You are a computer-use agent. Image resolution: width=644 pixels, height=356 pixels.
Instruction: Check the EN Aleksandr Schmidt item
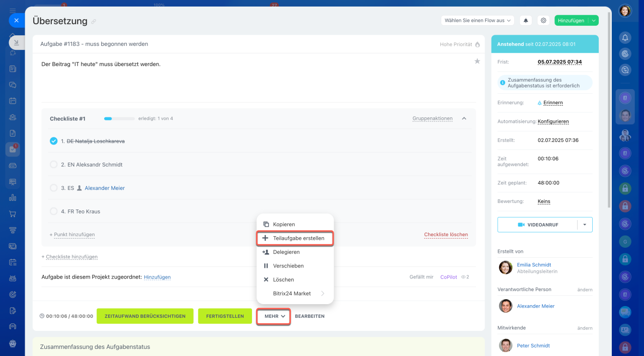tap(54, 164)
